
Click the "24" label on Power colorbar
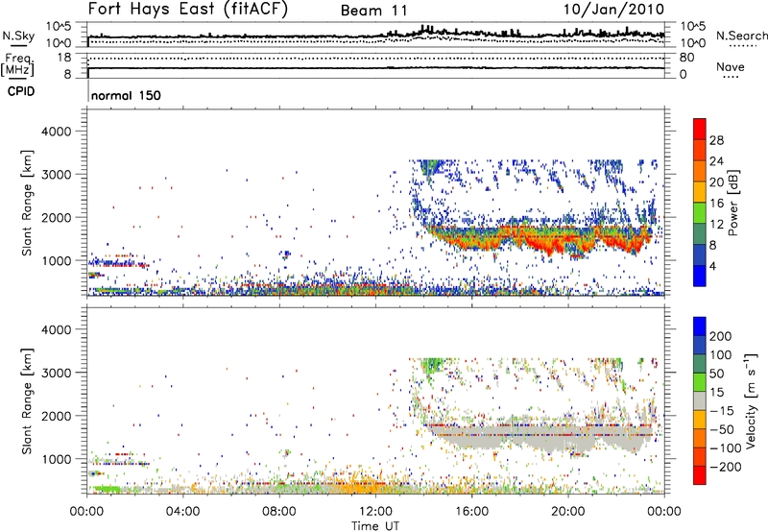[x=716, y=161]
